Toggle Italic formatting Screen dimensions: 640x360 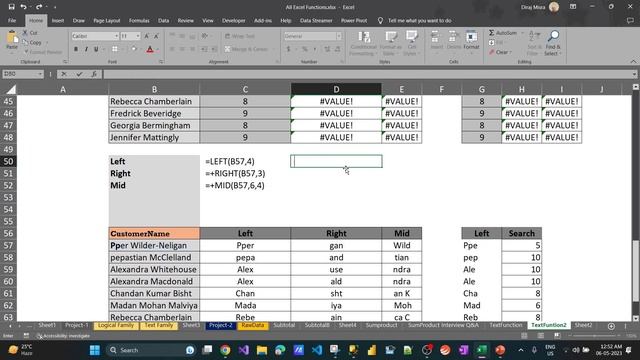click(86, 49)
